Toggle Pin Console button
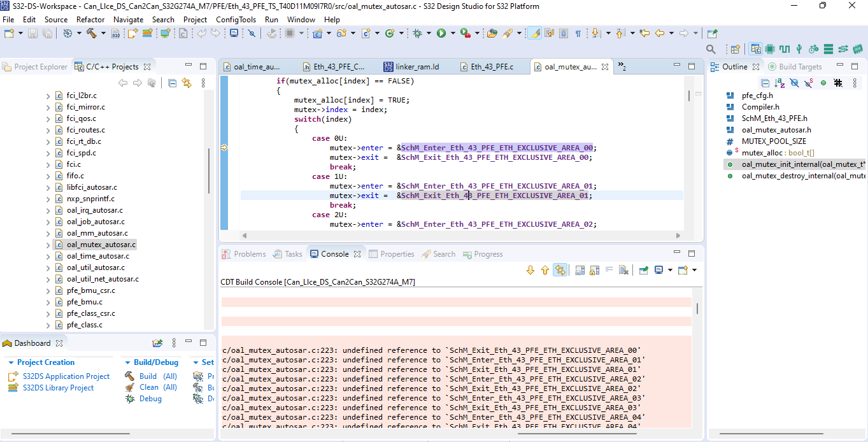Screen dimensions: 868x442 643,270
